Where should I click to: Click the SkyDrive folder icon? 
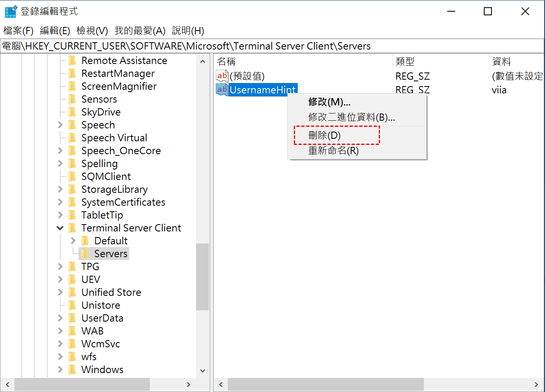pos(72,112)
